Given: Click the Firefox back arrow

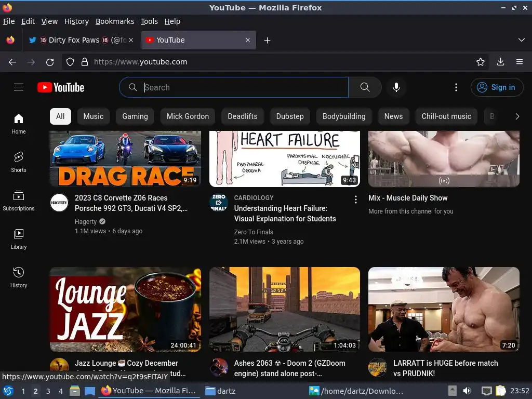Looking at the screenshot, I should click(x=12, y=62).
